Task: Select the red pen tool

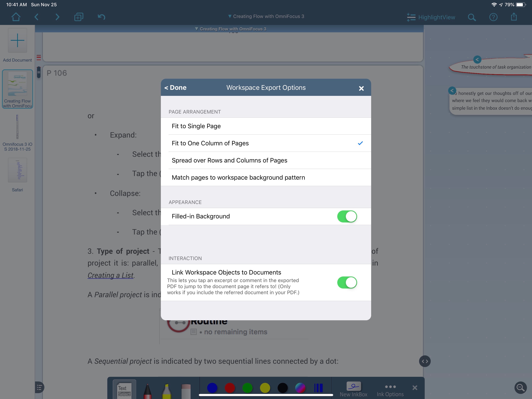Action: coord(147,391)
